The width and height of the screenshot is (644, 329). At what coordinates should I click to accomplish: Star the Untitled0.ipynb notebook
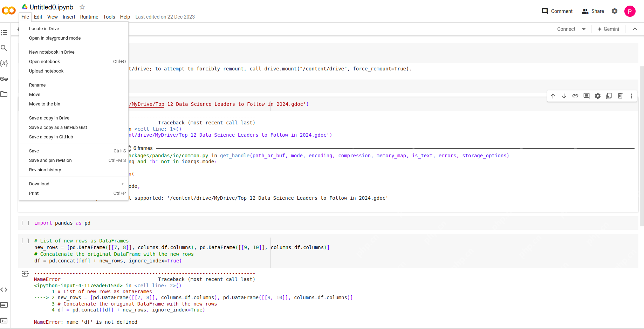(82, 7)
